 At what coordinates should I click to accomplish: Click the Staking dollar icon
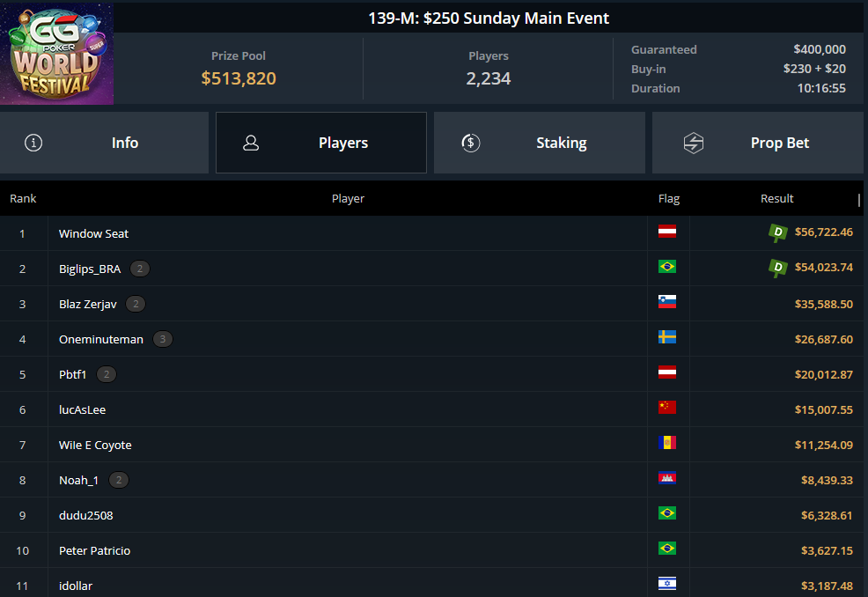(x=471, y=143)
